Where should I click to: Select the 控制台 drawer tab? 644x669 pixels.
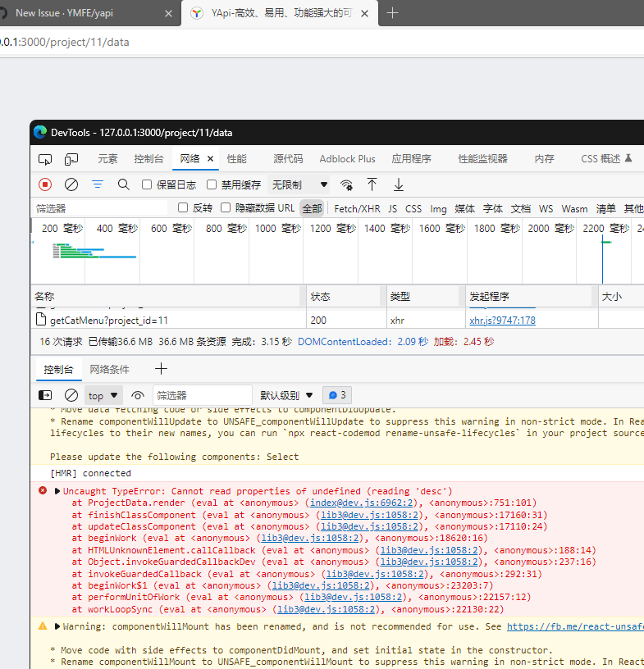click(x=58, y=370)
